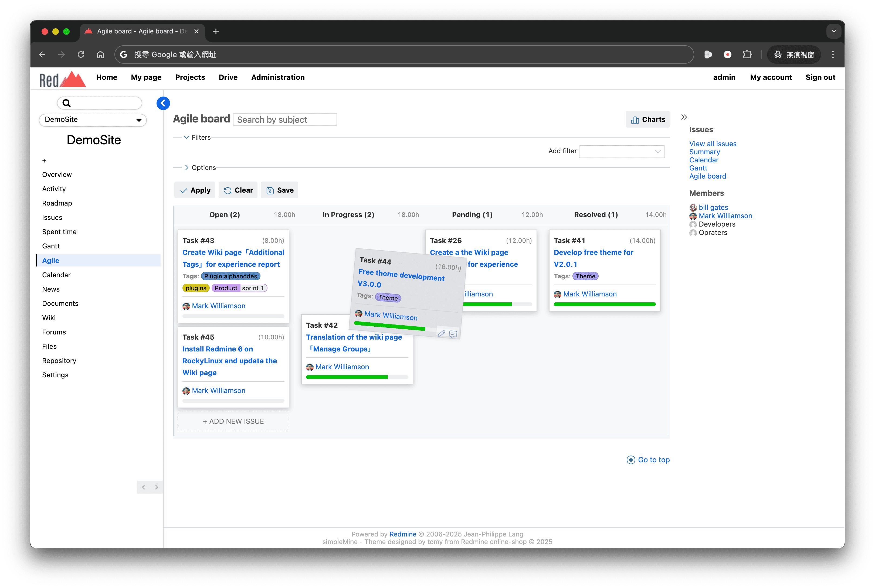Click the Search by subject field
This screenshot has height=588, width=875.
tap(285, 120)
